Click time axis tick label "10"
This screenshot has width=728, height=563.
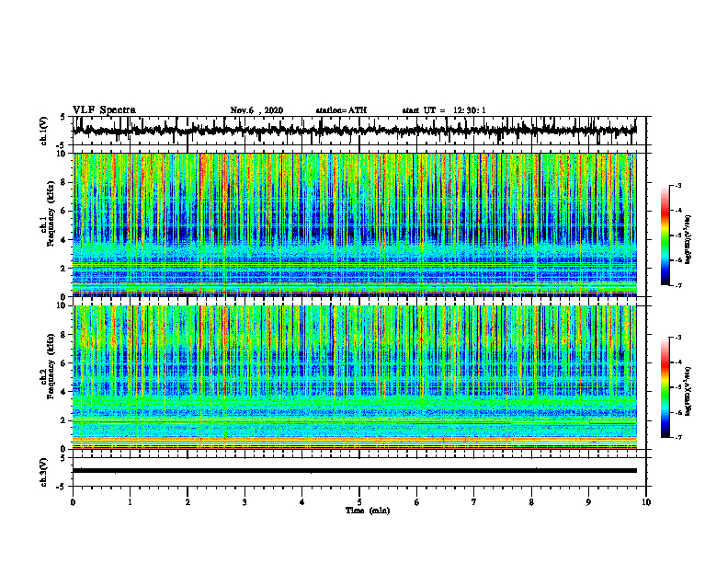(x=646, y=502)
